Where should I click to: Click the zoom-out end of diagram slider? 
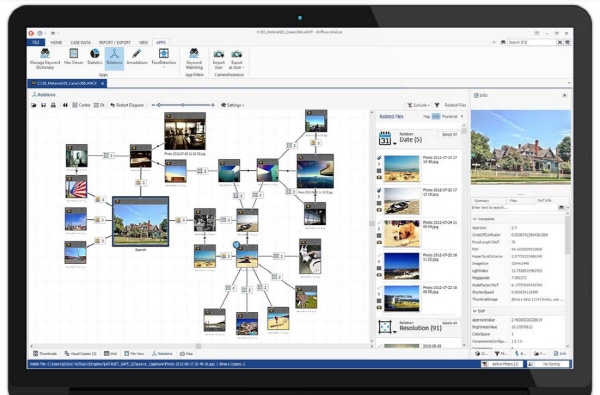[x=153, y=105]
